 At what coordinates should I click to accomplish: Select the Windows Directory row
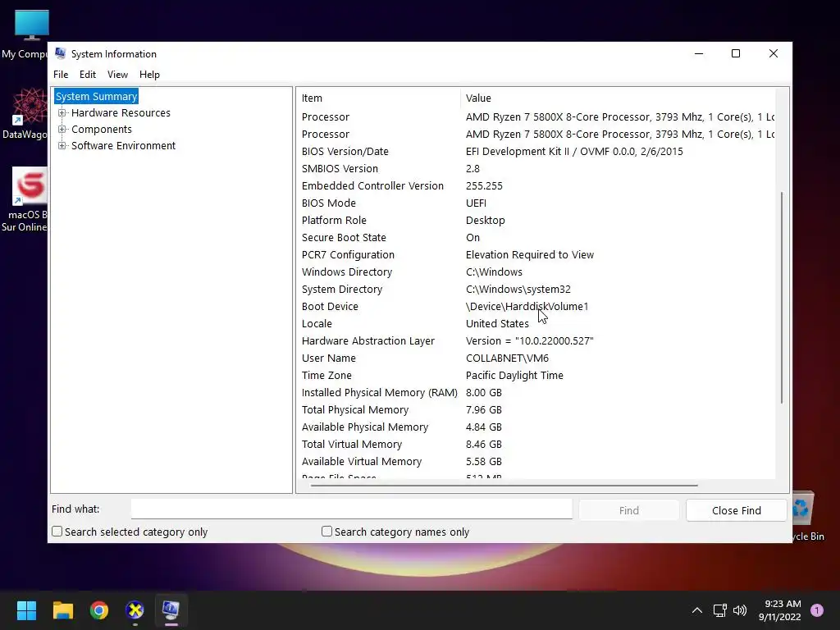point(536,272)
